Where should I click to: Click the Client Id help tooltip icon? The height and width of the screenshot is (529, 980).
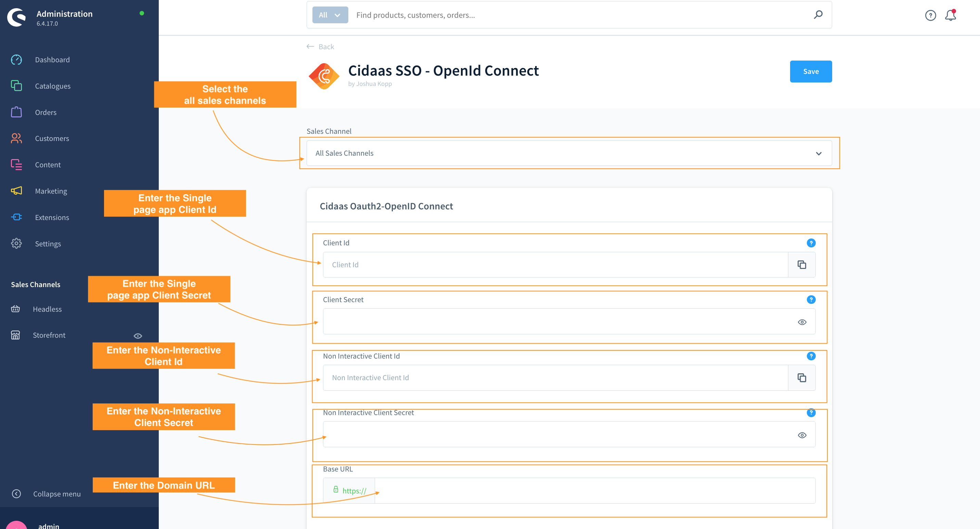(x=811, y=243)
